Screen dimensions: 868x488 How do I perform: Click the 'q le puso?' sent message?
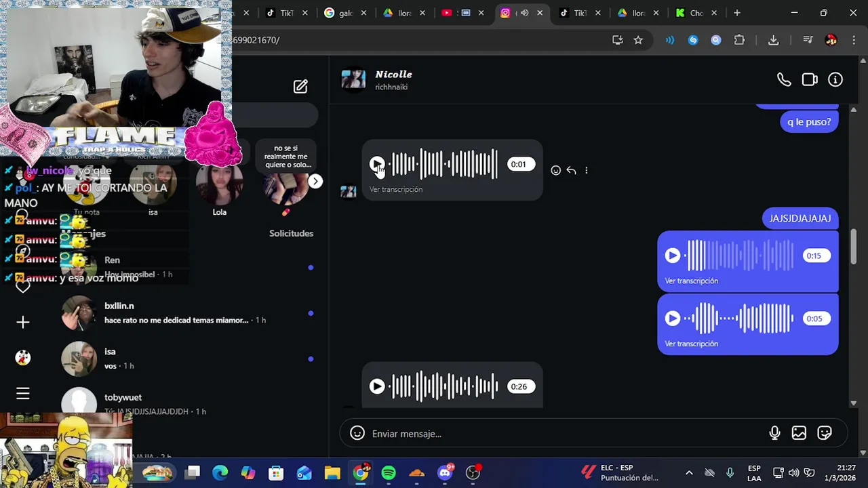coord(809,122)
